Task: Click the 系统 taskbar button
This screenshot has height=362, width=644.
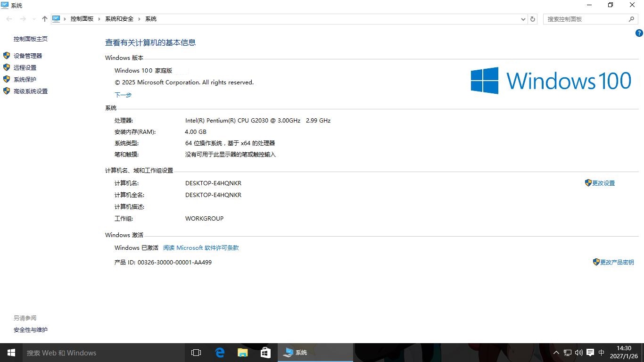Action: pos(315,353)
